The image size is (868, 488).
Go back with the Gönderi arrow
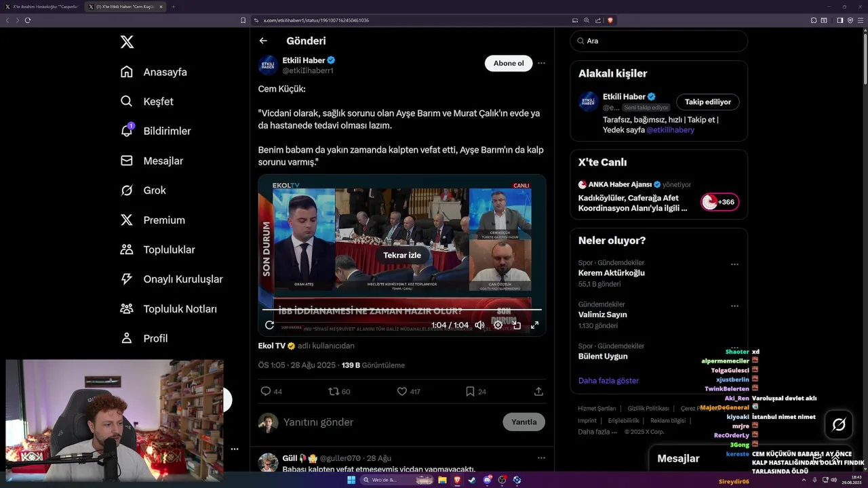pos(263,41)
